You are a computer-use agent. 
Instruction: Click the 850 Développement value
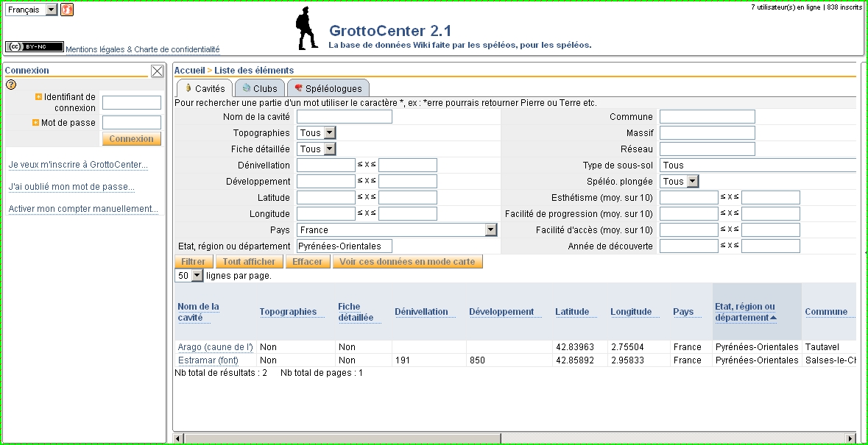click(477, 360)
